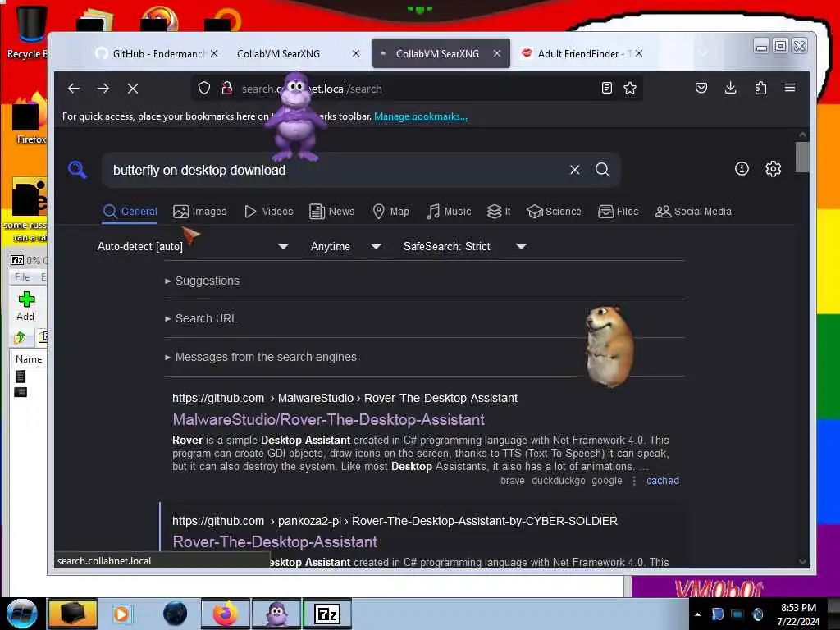Open the BonziBuddy taskbar button
This screenshot has height=630, width=840.
coord(276,614)
